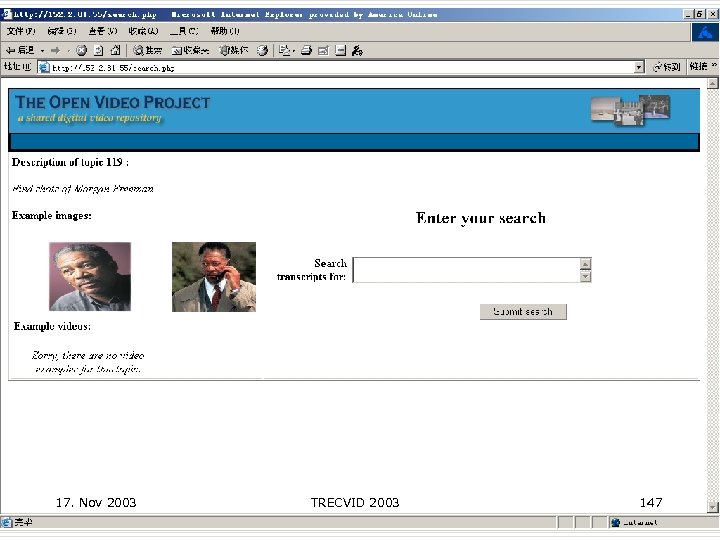The height and width of the screenshot is (540, 720).
Task: Click the text box scroll down arrow
Action: coord(585,276)
